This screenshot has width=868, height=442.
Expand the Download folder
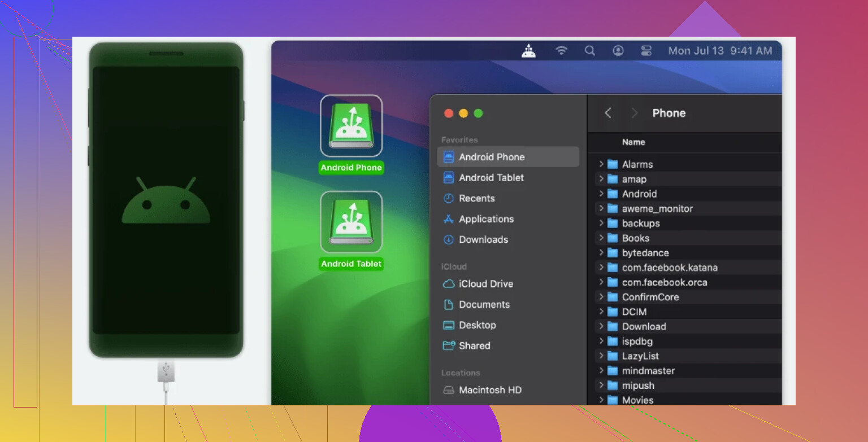(601, 326)
